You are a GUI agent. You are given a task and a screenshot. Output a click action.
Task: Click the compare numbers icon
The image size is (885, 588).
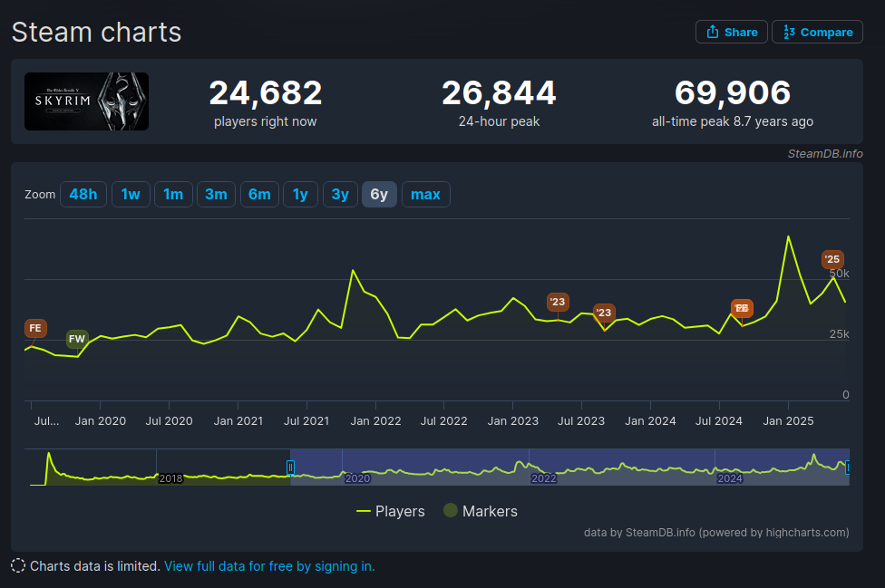[x=789, y=32]
